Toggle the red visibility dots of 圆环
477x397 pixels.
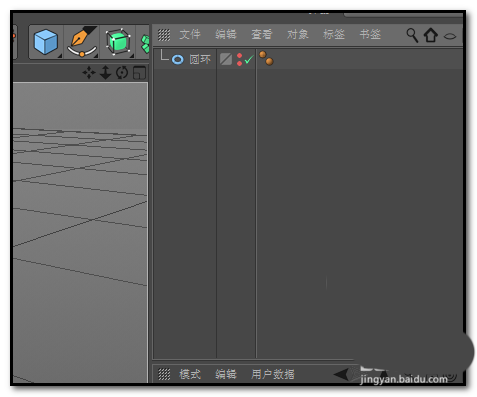[239, 60]
